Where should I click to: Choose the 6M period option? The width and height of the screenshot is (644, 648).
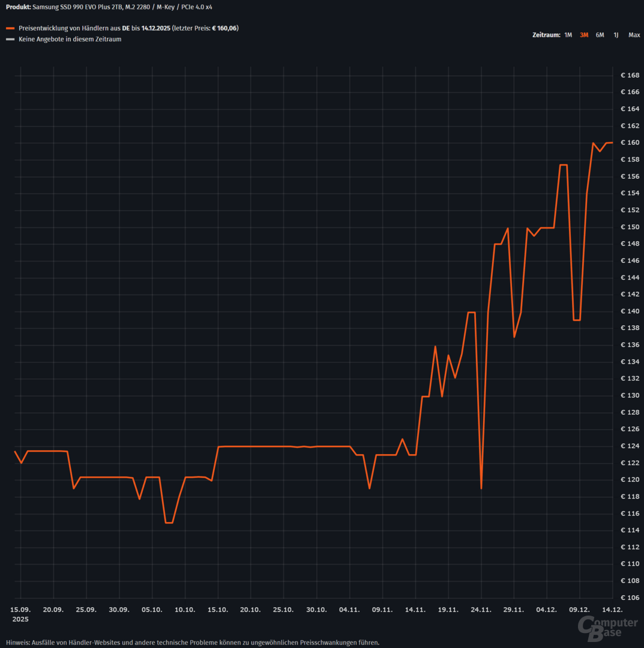coord(600,35)
